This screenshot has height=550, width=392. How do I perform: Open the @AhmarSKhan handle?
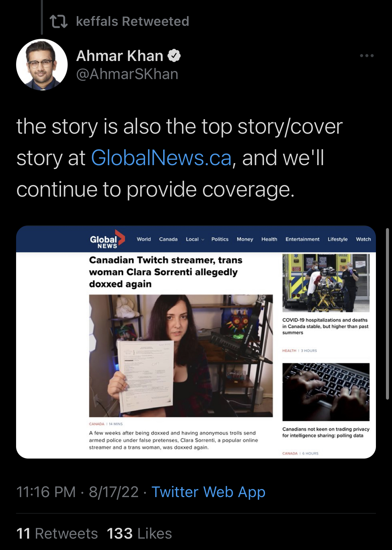(127, 74)
